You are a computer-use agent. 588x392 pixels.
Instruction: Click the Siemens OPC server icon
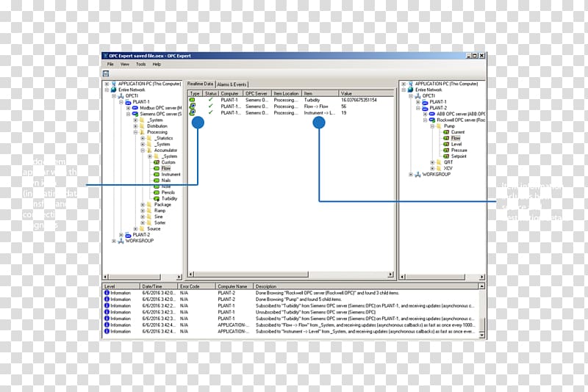[x=135, y=114]
